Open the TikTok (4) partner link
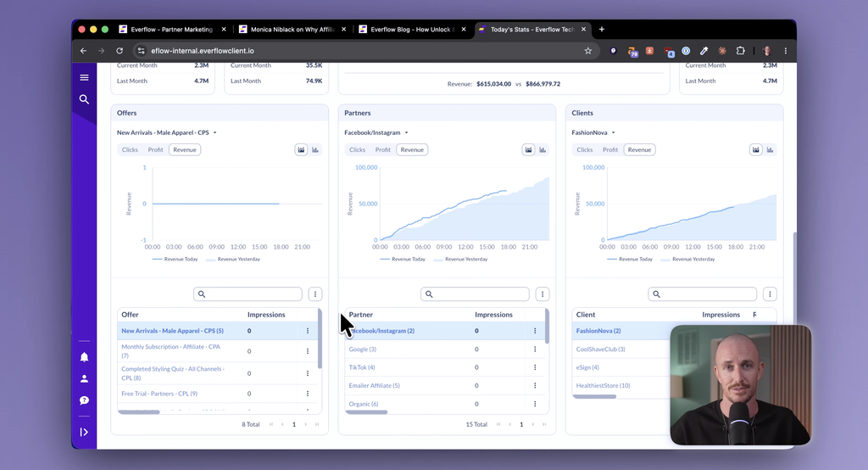Viewport: 868px width, 470px height. click(362, 367)
